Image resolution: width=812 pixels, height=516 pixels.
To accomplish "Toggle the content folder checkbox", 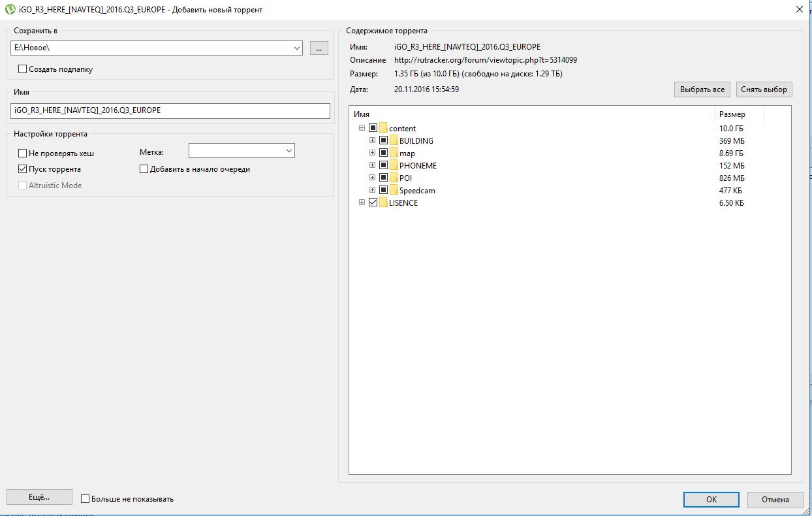I will (373, 128).
